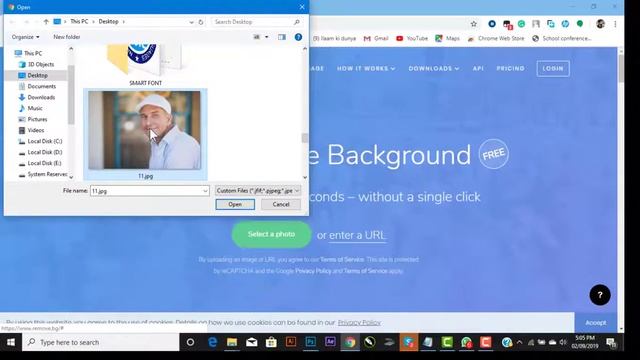Open Cortana circle icon on taskbar
Image resolution: width=640 pixels, height=360 pixels.
tap(190, 342)
